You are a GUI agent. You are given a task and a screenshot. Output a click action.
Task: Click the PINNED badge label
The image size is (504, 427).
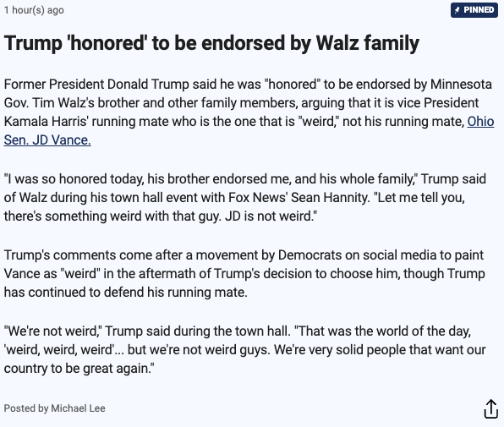[x=474, y=10]
